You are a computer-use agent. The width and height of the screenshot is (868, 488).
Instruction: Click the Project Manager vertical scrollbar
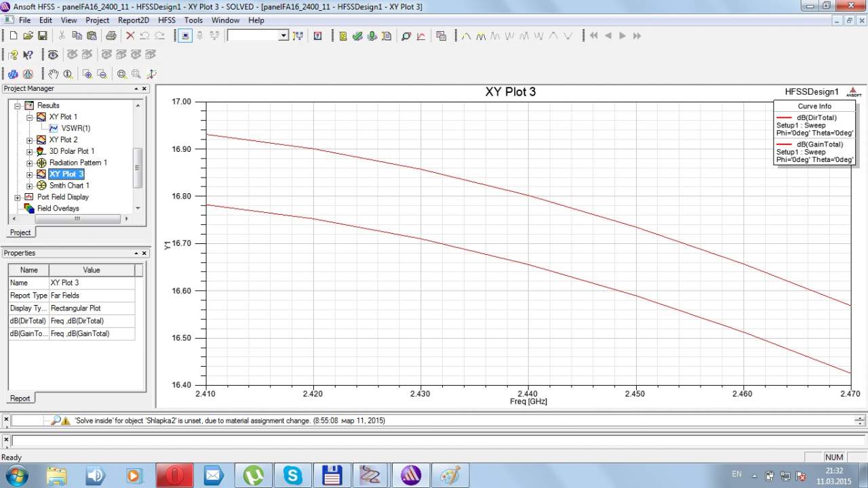click(x=138, y=168)
